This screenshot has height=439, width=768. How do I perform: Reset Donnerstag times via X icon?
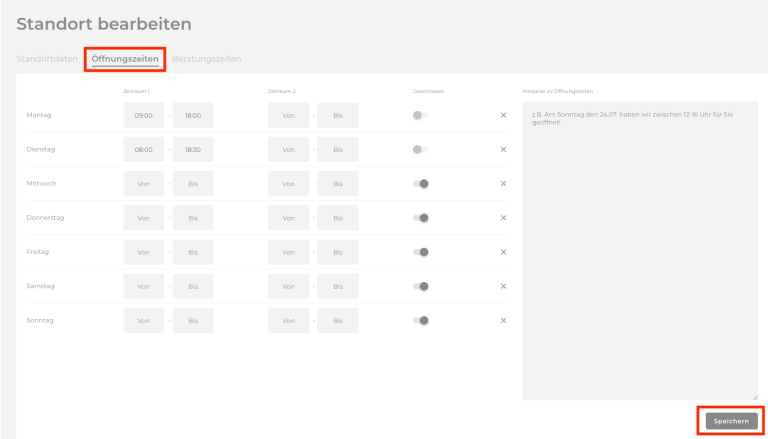[x=503, y=218]
